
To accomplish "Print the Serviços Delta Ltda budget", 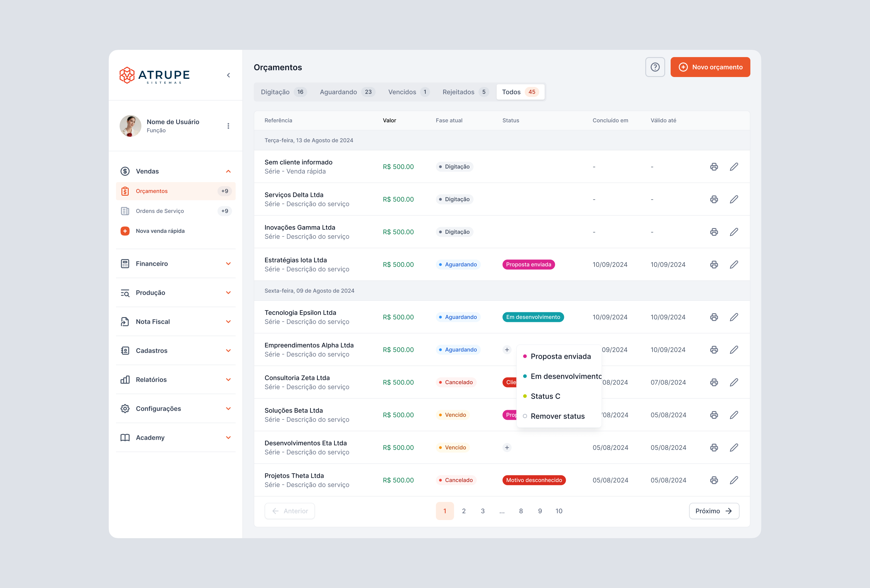I will (714, 199).
